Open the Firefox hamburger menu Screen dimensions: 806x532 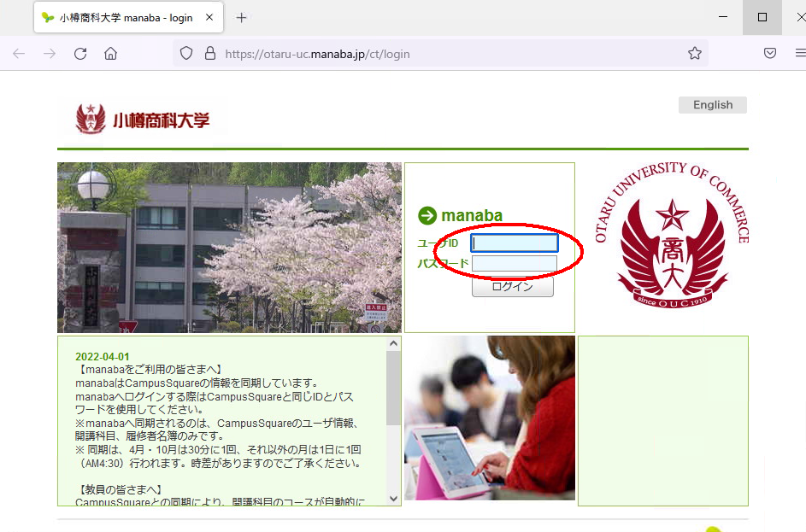(x=800, y=54)
